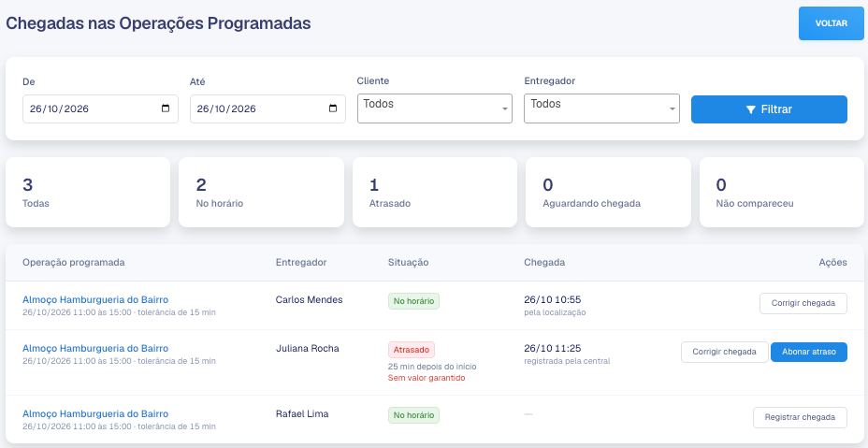Click the Situação column header
Image resolution: width=868 pixels, height=448 pixels.
tap(409, 263)
